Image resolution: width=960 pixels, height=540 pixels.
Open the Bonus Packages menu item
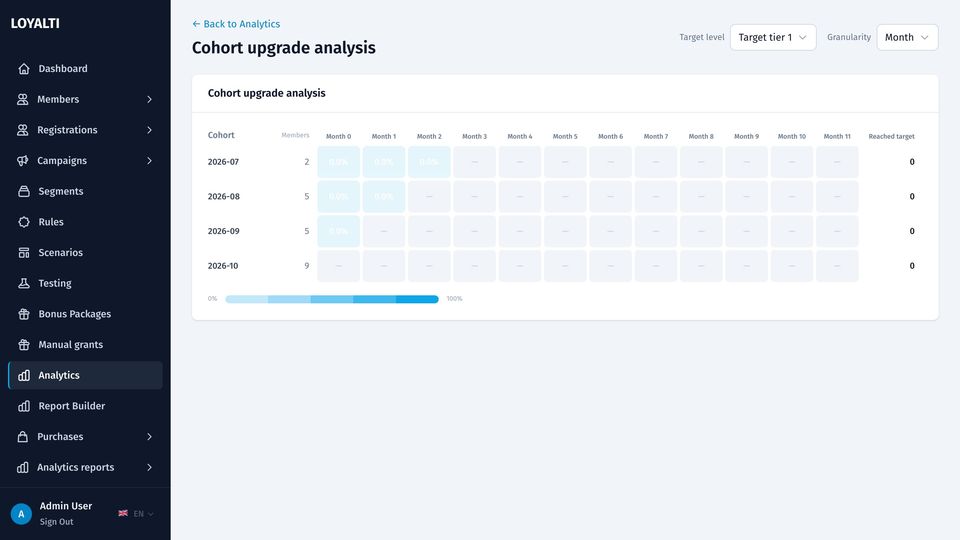tap(85, 313)
